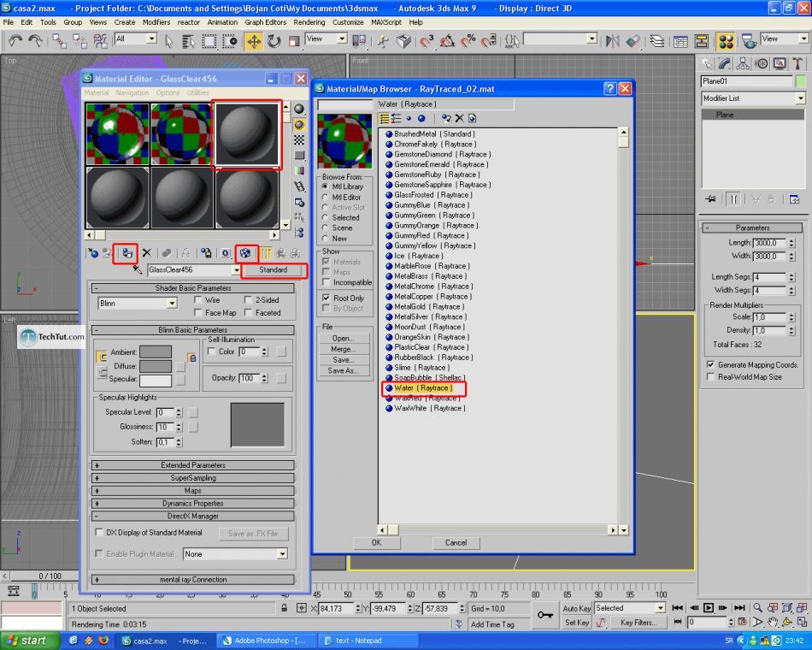Click the Select and Rotate tool
This screenshot has height=650, width=812.
tap(274, 41)
